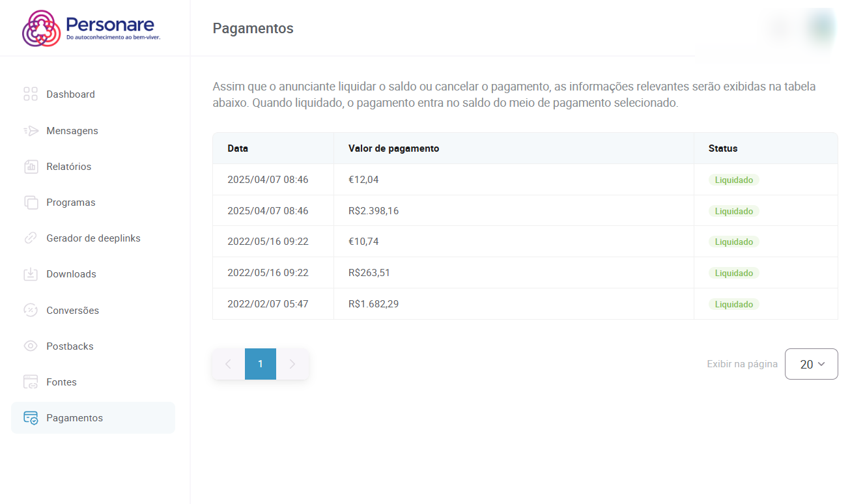Viewport: 850px width, 504px height.
Task: Open the Pagamentos menu item
Action: pos(74,418)
